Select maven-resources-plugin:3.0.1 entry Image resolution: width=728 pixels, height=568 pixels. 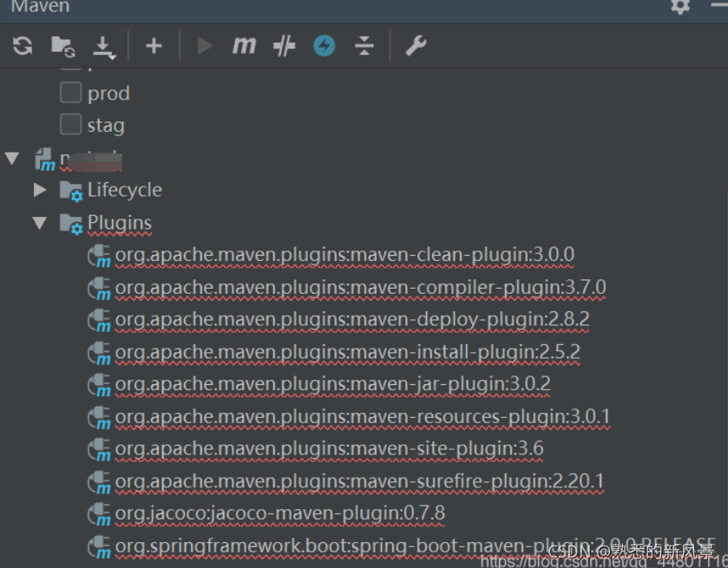(362, 417)
